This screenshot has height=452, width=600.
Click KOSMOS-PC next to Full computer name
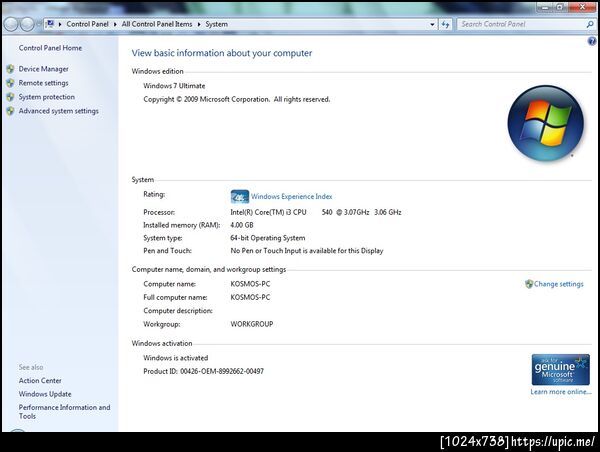click(x=250, y=297)
